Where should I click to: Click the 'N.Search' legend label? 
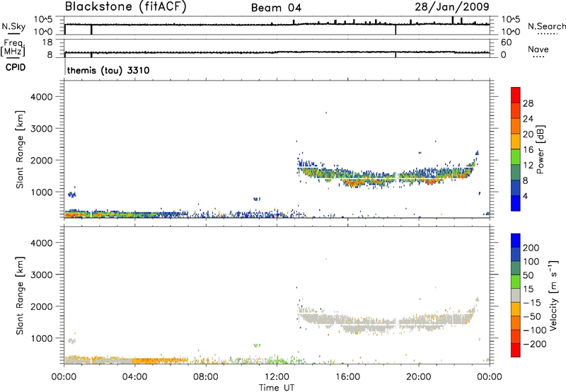[x=546, y=26]
